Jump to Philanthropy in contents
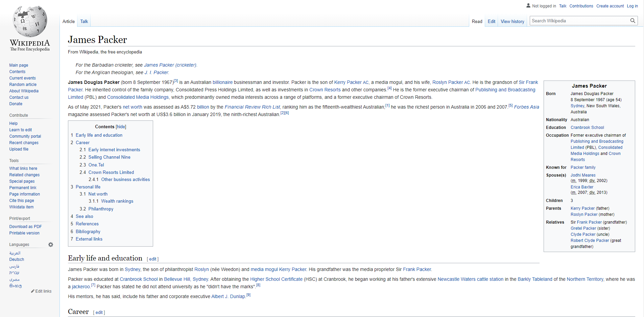Image resolution: width=644 pixels, height=317 pixels. [x=101, y=209]
